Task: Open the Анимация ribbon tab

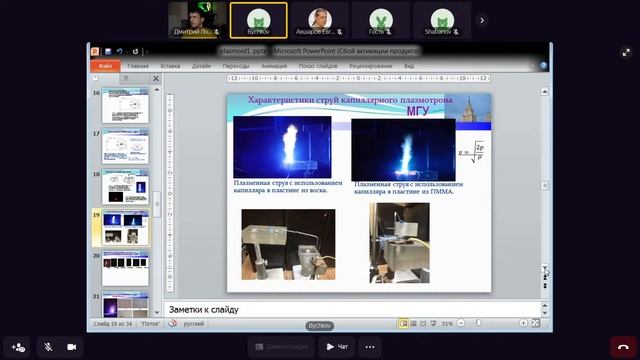Action: (x=274, y=66)
